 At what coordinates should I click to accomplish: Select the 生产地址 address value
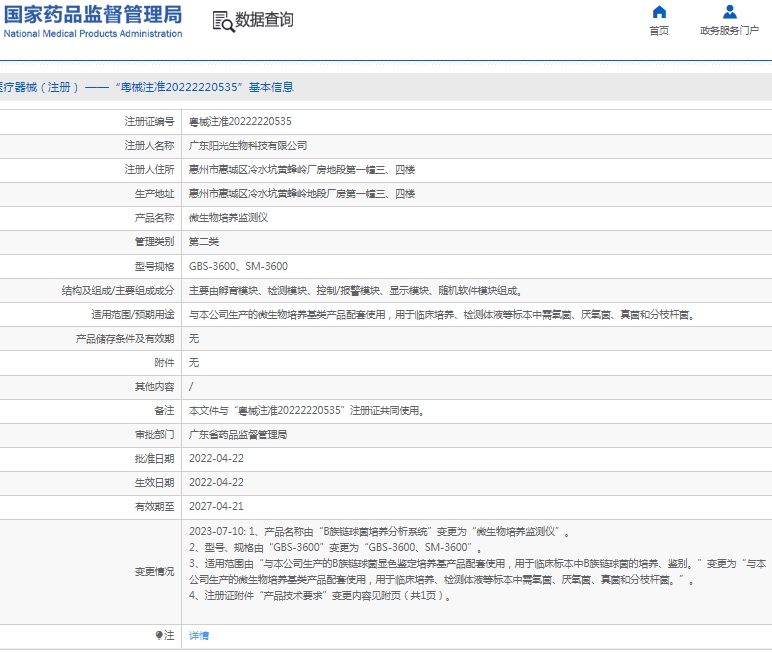302,194
